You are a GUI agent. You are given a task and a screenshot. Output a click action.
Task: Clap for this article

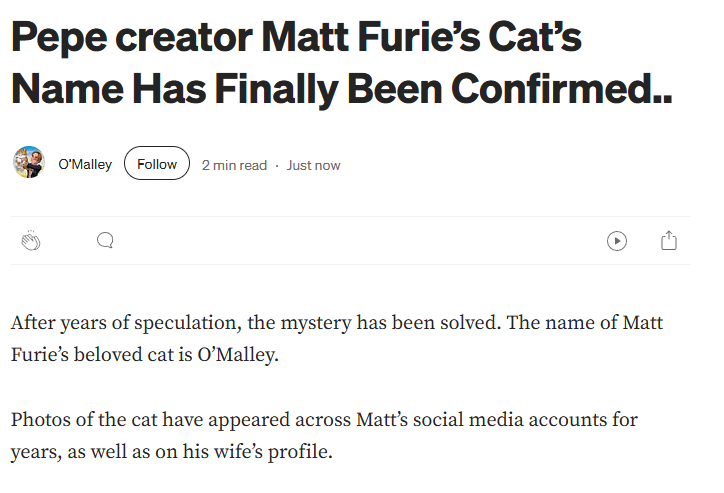pyautogui.click(x=31, y=241)
